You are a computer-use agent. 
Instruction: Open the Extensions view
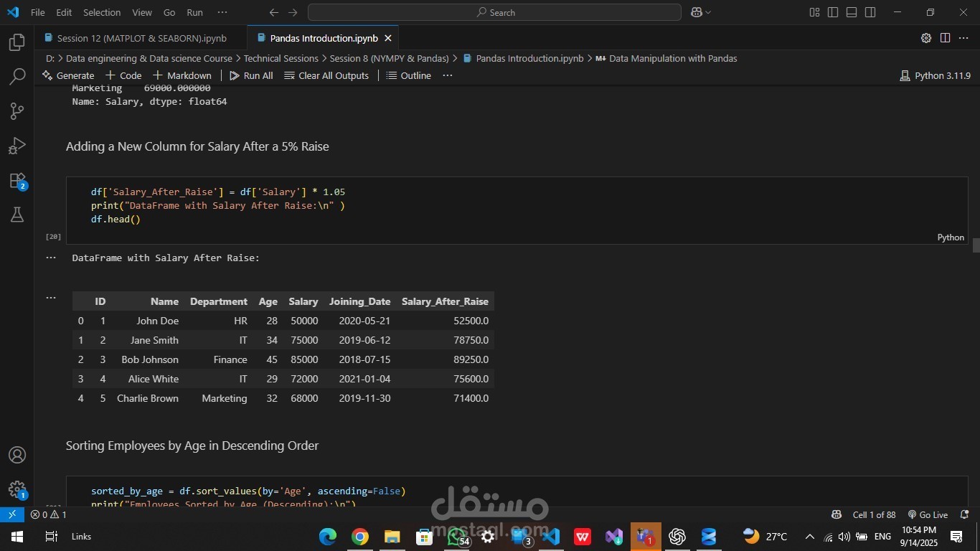[x=17, y=181]
